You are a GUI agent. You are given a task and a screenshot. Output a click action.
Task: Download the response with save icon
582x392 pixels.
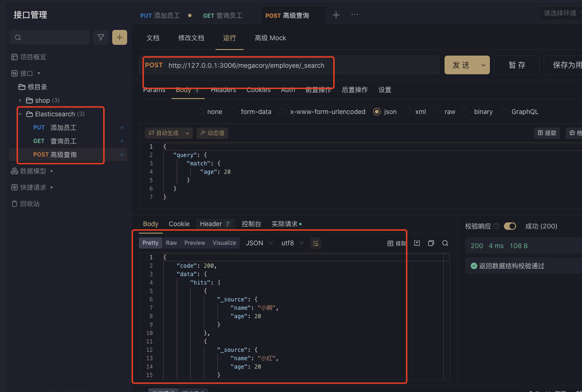417,243
